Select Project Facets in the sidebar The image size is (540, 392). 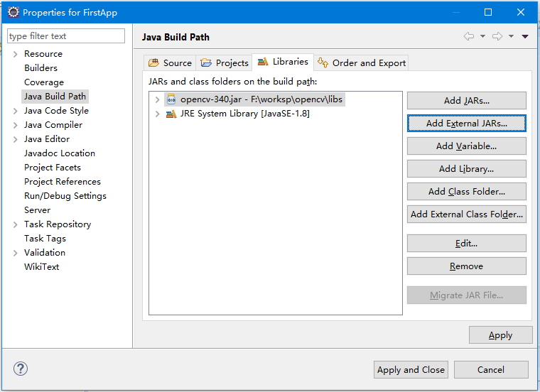(52, 168)
